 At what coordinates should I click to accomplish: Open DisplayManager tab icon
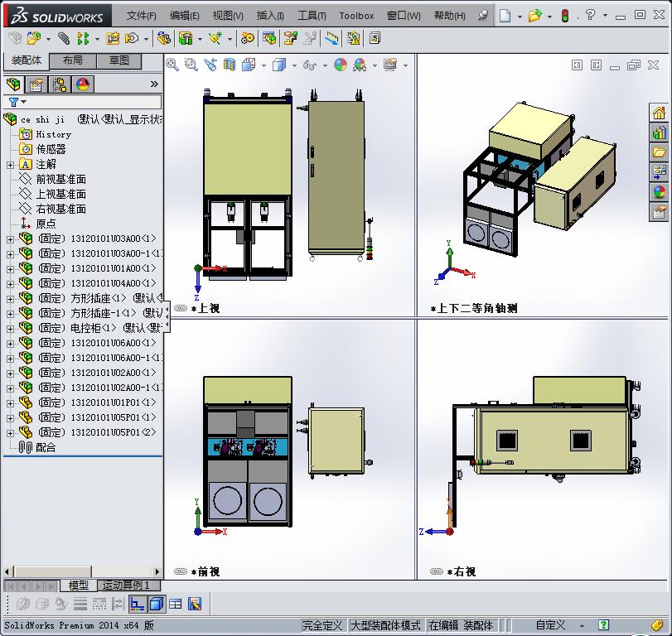coord(83,84)
